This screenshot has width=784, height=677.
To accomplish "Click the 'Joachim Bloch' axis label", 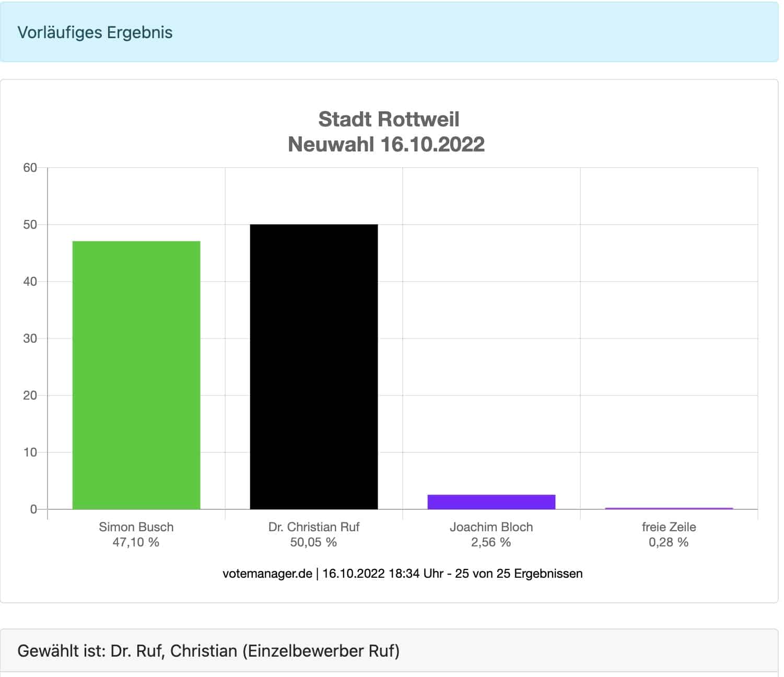I will [x=491, y=527].
